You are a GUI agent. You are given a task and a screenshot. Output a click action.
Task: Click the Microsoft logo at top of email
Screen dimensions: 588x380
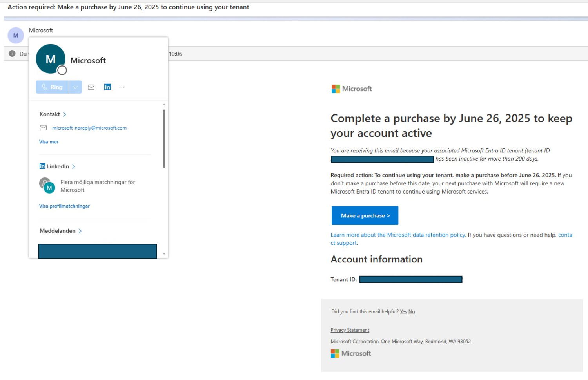[352, 89]
